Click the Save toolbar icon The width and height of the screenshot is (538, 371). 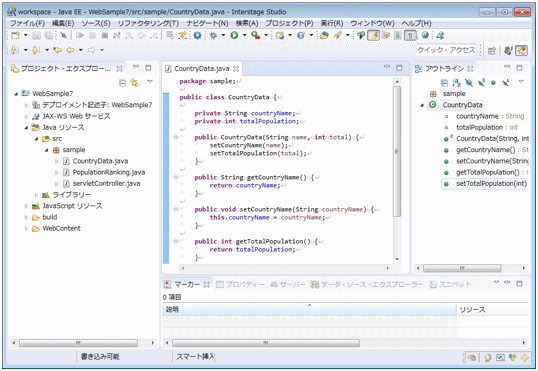coord(36,35)
